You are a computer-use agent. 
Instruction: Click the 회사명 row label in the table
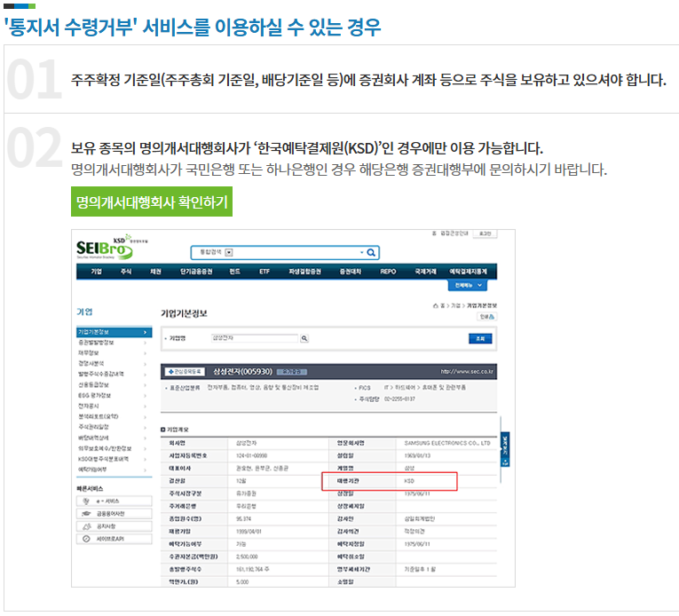tap(178, 443)
